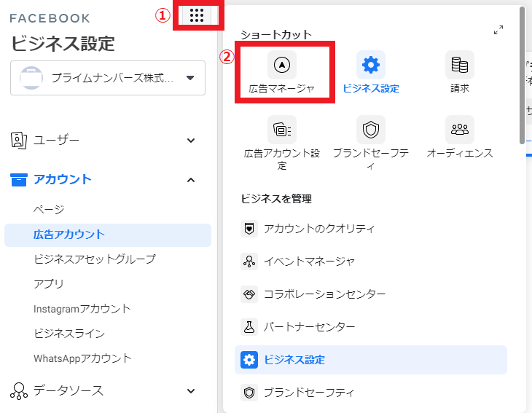This screenshot has width=532, height=413.
Task: Open アカウントのクオリティ link
Action: pos(319,229)
